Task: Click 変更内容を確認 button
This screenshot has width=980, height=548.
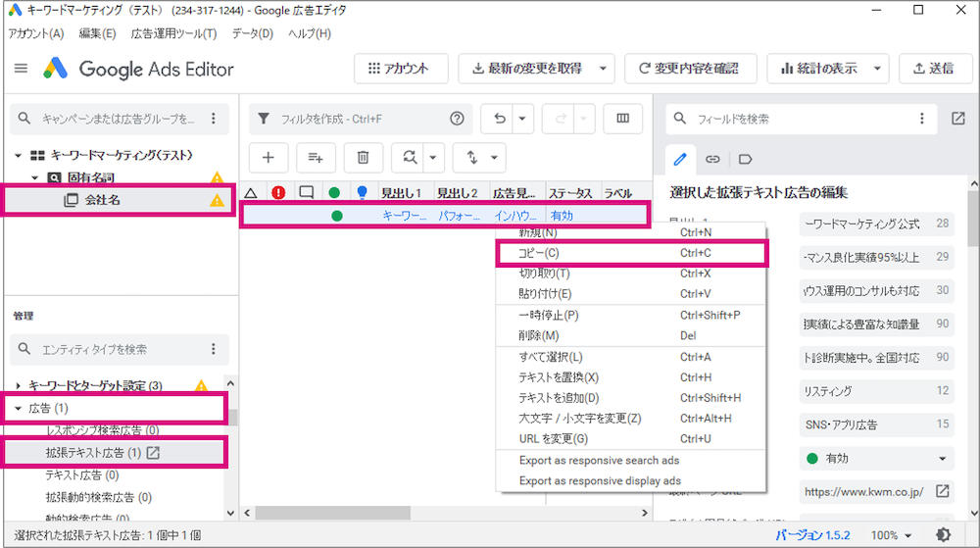Action: [691, 68]
